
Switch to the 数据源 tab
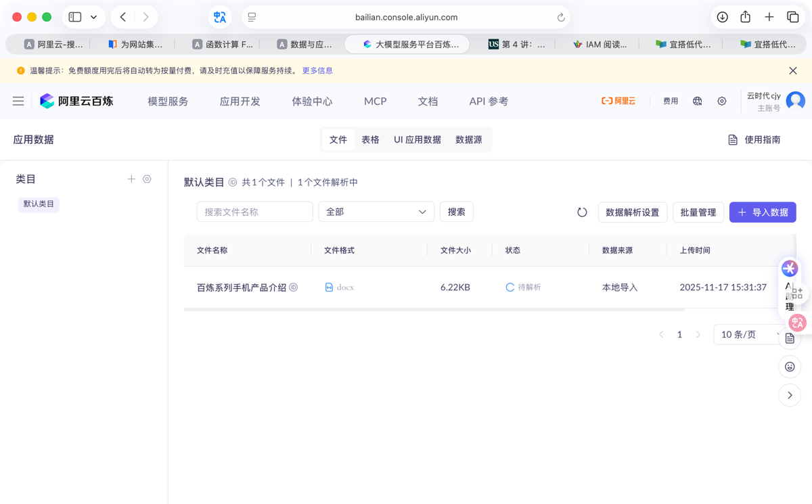[469, 139]
